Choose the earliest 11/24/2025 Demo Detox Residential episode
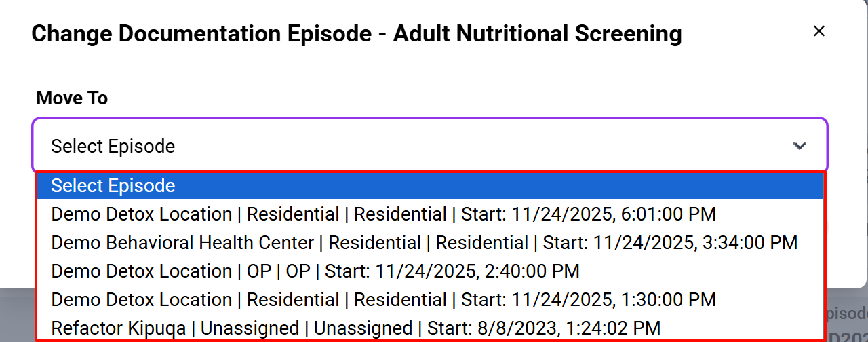 383,300
